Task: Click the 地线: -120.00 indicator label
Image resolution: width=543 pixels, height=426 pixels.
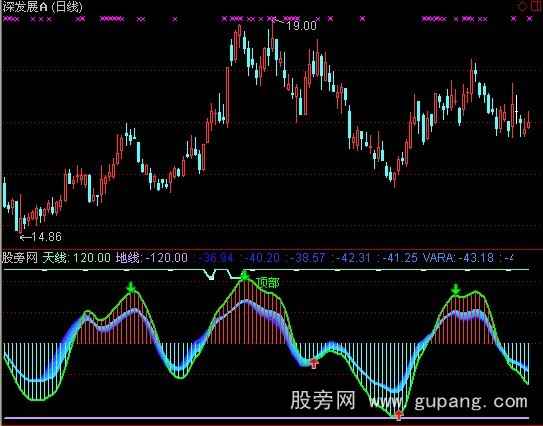Action: click(152, 258)
